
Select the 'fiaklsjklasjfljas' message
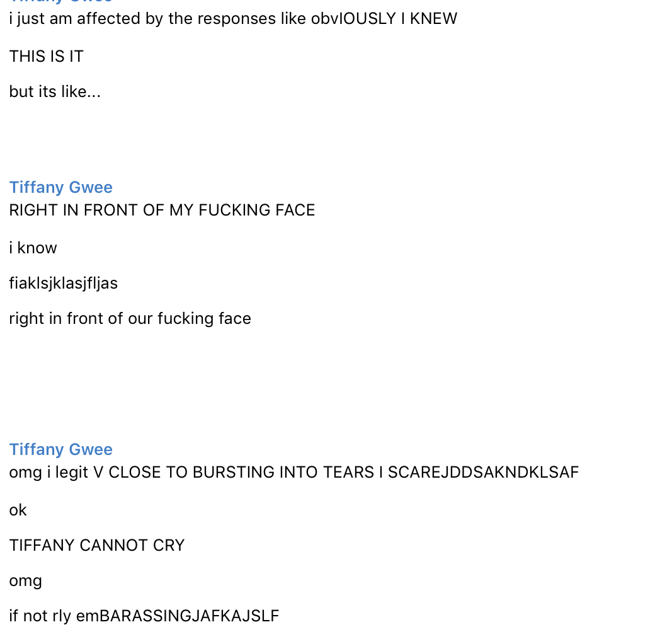point(64,284)
